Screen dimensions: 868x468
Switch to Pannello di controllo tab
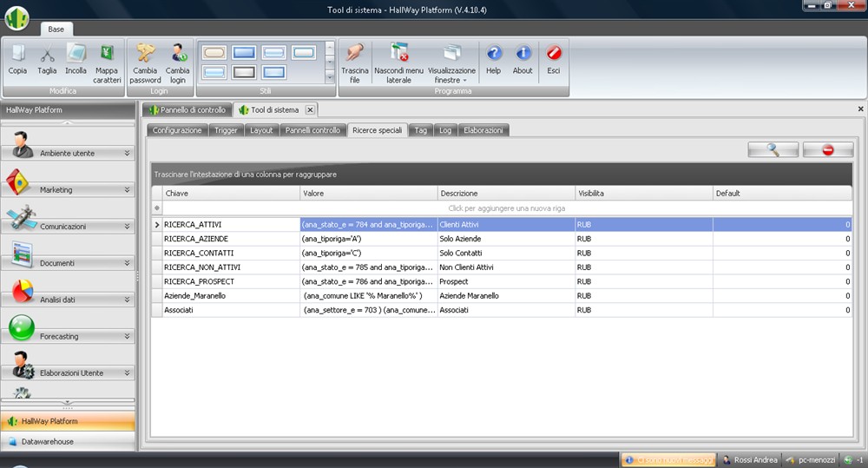pyautogui.click(x=187, y=109)
